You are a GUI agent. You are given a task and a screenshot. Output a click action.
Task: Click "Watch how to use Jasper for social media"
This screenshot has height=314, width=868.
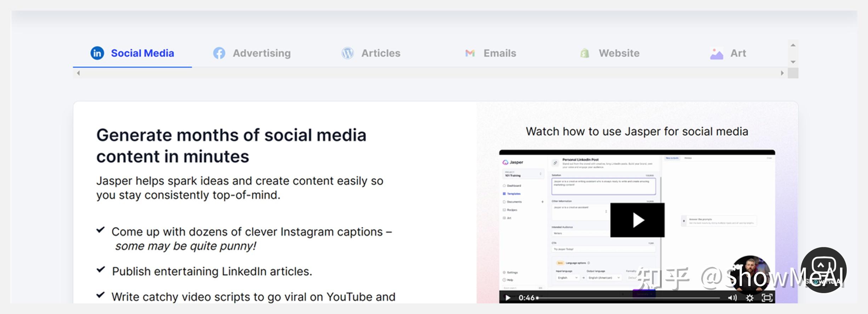(x=637, y=131)
